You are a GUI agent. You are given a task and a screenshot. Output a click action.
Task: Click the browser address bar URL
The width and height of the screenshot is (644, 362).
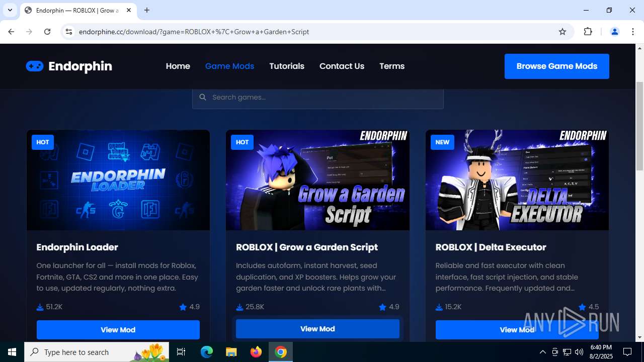[x=194, y=32]
